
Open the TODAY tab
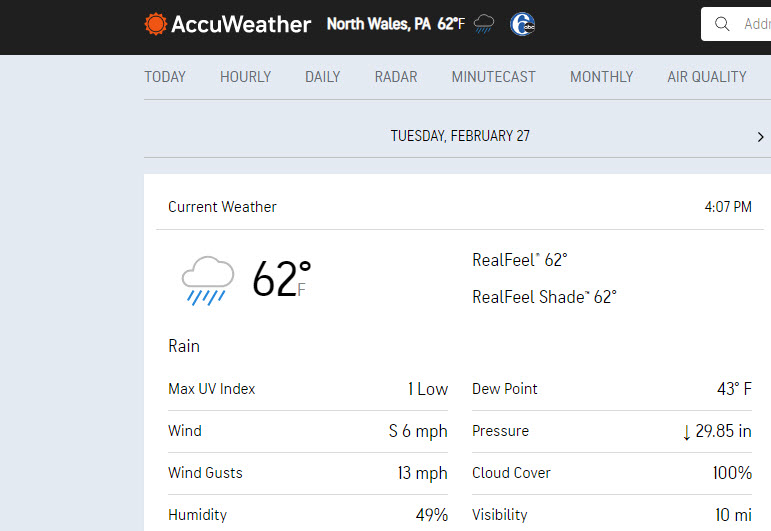point(165,77)
